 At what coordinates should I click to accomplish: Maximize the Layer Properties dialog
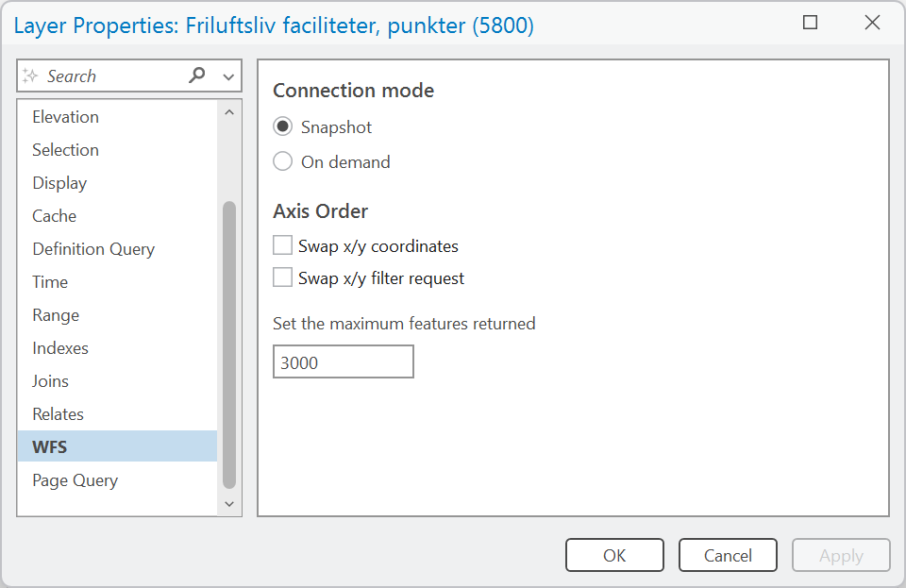click(x=811, y=24)
